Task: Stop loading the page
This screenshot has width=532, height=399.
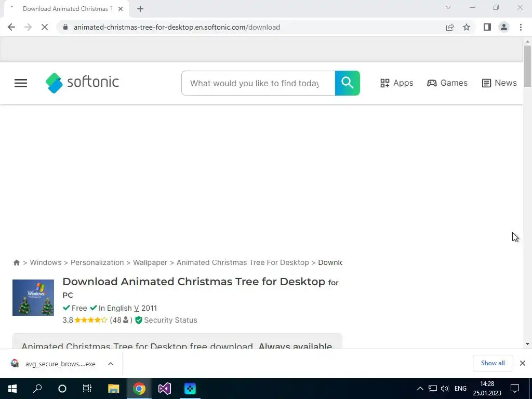Action: coord(45,27)
